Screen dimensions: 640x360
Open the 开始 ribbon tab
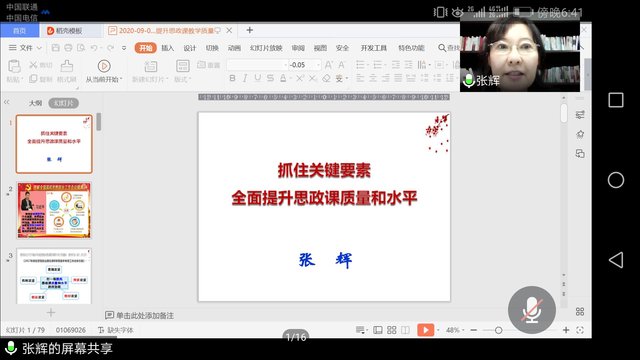coord(145,48)
